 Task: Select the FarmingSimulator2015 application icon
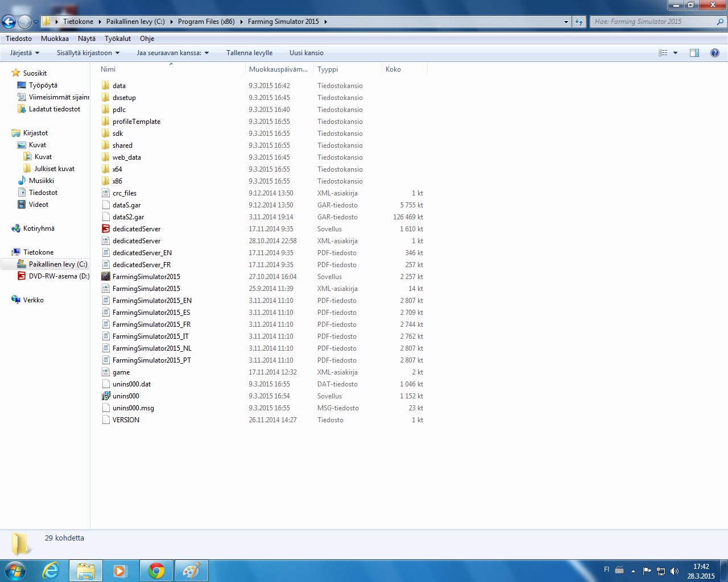tap(105, 277)
